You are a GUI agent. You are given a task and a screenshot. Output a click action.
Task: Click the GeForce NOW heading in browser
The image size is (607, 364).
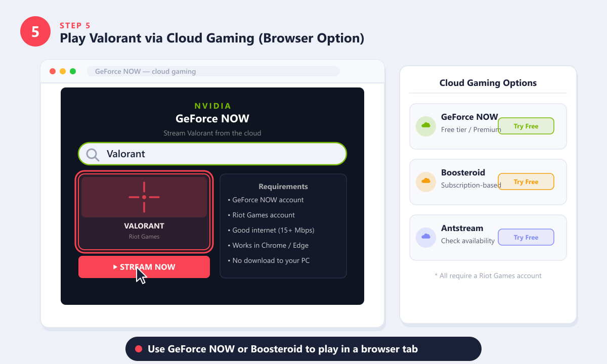[212, 119]
